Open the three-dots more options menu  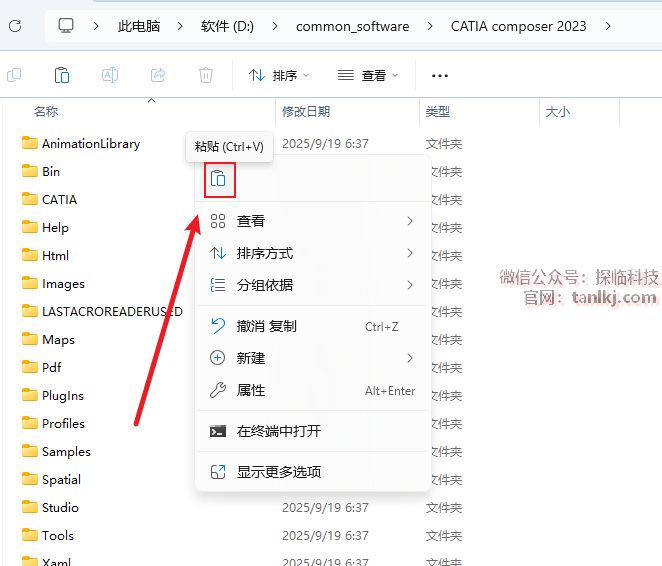pos(440,76)
